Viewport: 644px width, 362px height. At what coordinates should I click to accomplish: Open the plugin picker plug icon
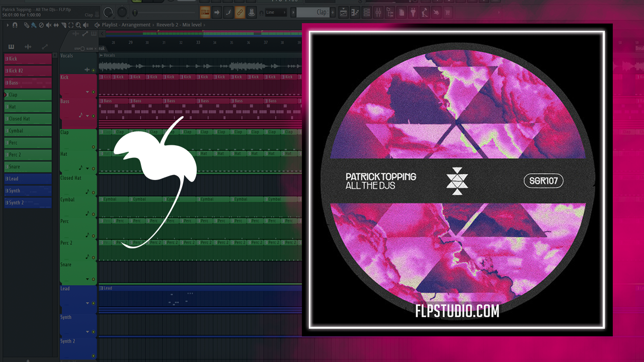tap(413, 13)
